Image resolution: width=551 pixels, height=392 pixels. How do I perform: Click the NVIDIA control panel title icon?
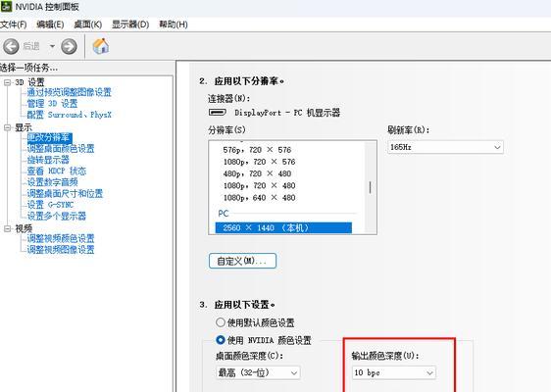(x=6, y=6)
